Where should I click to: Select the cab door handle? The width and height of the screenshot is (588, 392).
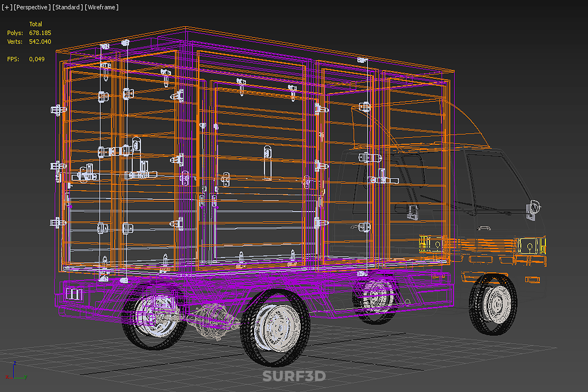pos(484,228)
